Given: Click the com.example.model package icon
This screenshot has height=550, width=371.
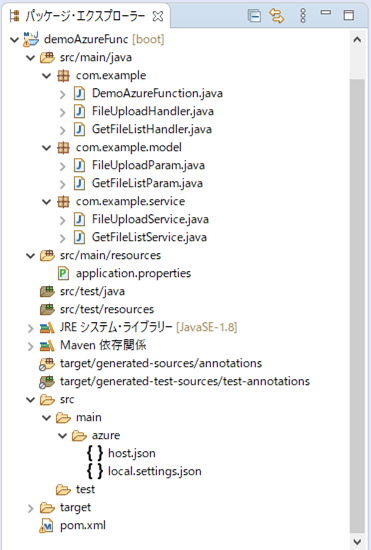Looking at the screenshot, I should [63, 148].
